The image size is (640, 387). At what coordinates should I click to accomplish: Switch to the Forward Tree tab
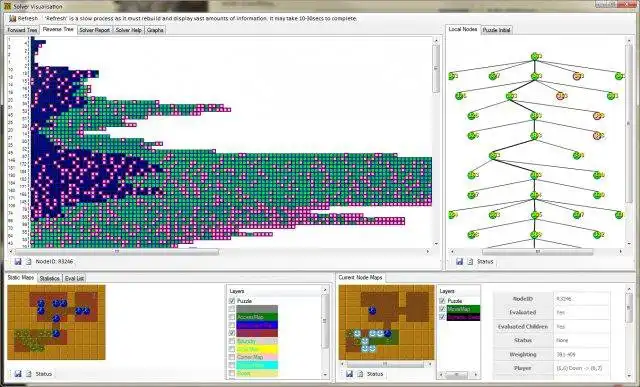tap(22, 30)
